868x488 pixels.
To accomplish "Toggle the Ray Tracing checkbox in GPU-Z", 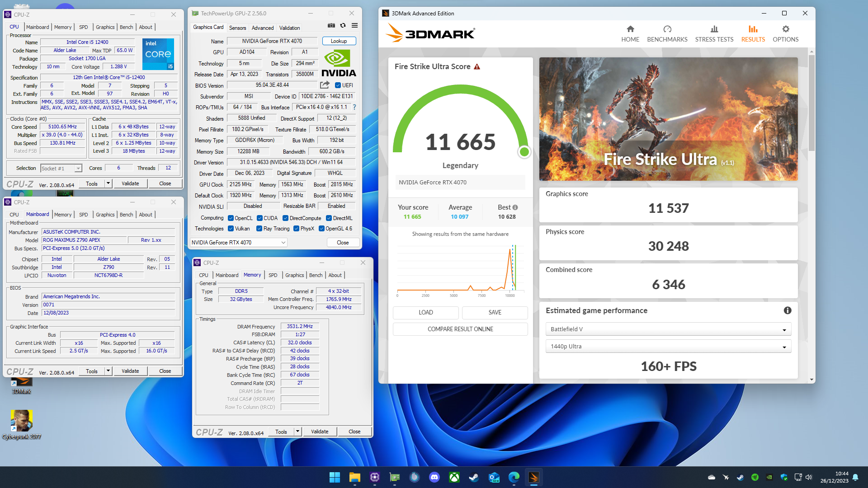I will pos(259,229).
